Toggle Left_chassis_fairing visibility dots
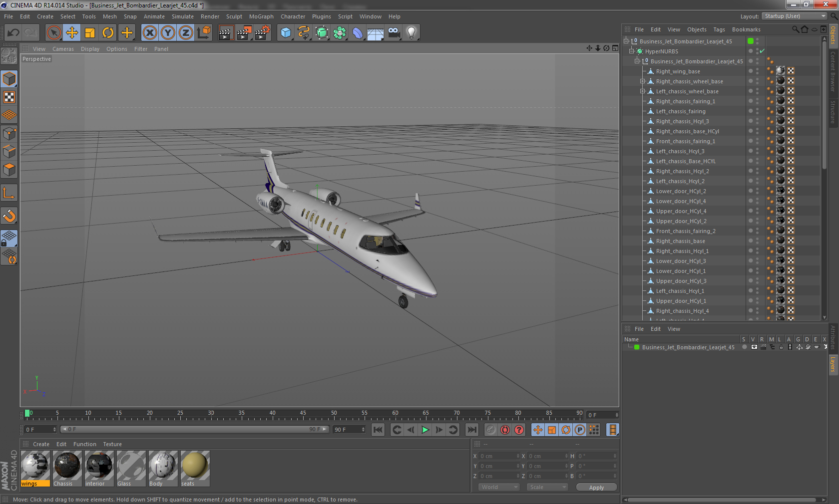The image size is (839, 504). [x=757, y=111]
